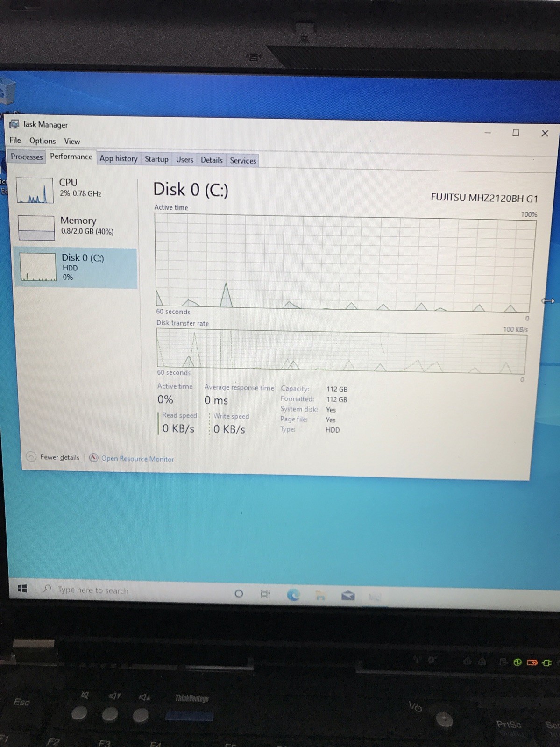Switch to the Processes tab
The image size is (560, 747).
pos(27,157)
